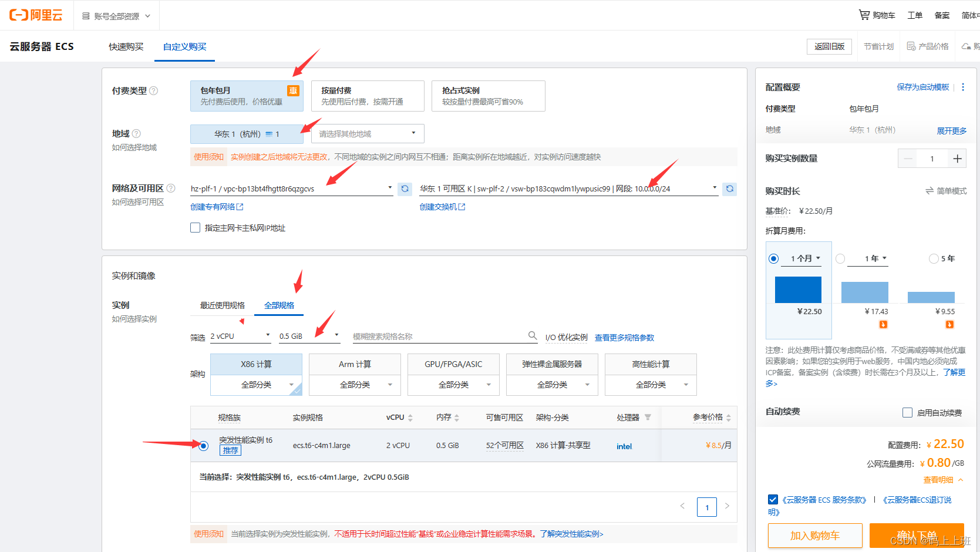Decrease instance quantity with minus button
Image resolution: width=980 pixels, height=552 pixels.
[908, 159]
